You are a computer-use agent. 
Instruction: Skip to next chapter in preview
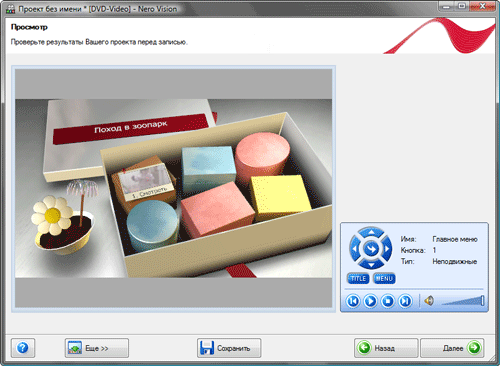point(405,301)
